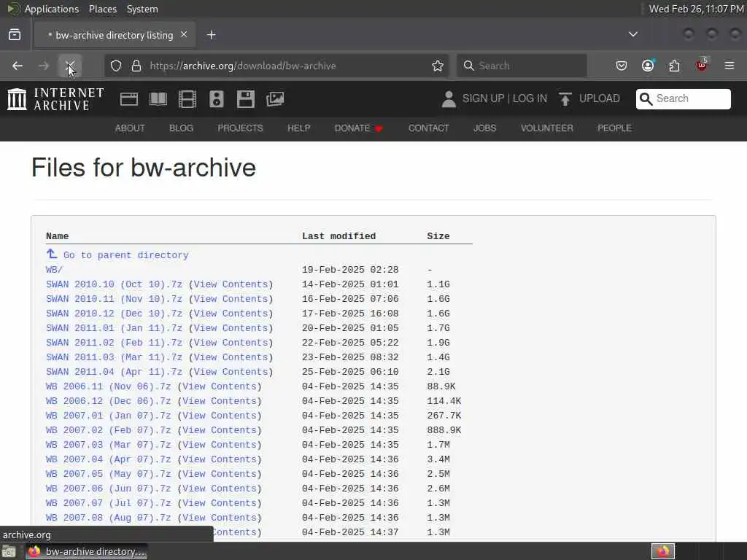
Task: Open the Audio speaker icon
Action: (216, 99)
